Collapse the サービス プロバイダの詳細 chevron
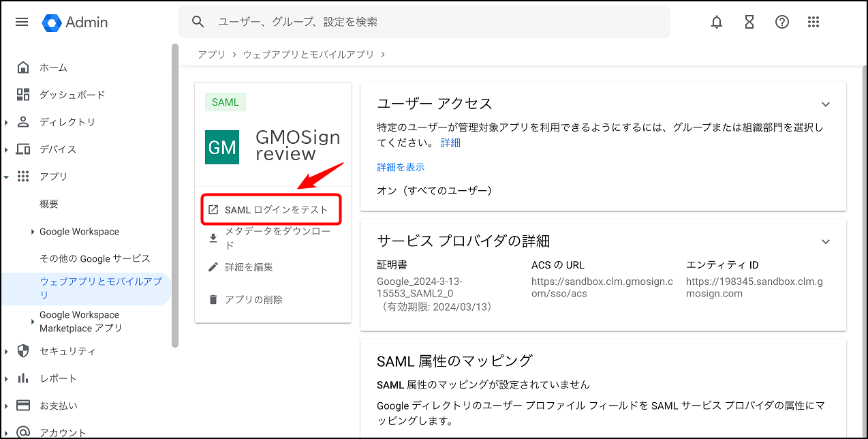868x439 pixels. 826,241
